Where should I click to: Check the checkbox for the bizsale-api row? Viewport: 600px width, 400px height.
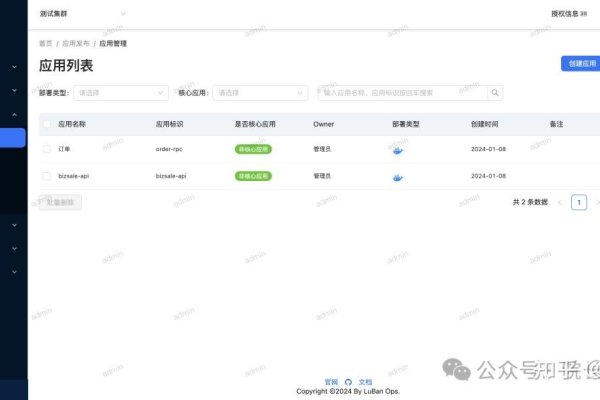tap(47, 176)
